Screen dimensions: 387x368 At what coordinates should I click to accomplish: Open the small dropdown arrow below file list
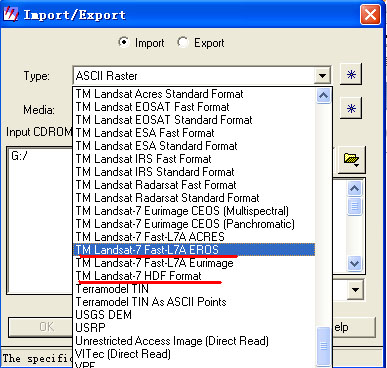[x=355, y=289]
